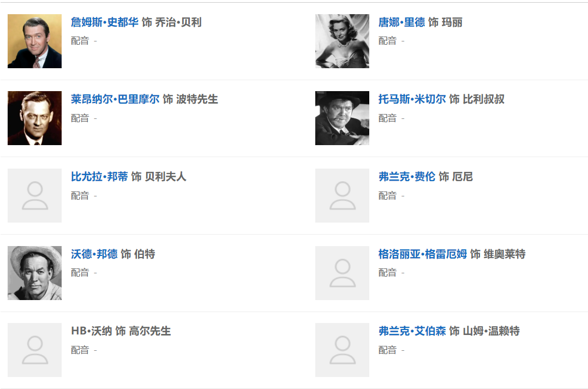Image resolution: width=588 pixels, height=389 pixels.
Task: Click the black-and-white photo beside 玛丽
Action: point(342,41)
